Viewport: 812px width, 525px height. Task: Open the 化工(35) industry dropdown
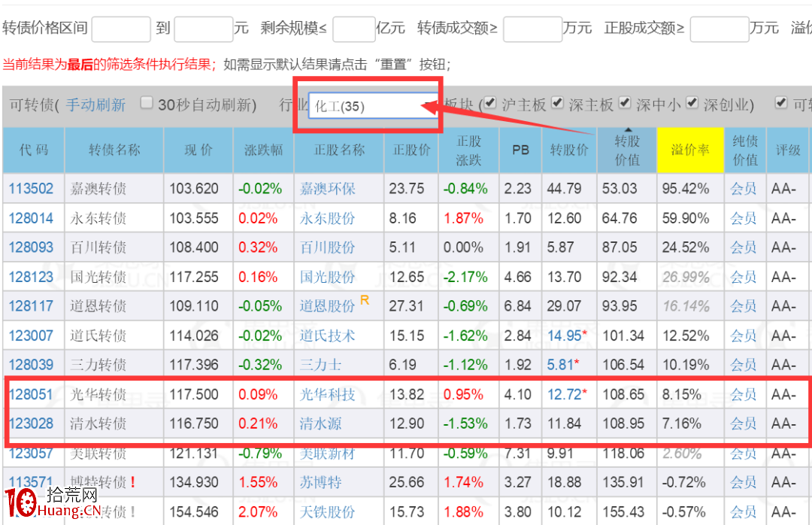click(373, 106)
